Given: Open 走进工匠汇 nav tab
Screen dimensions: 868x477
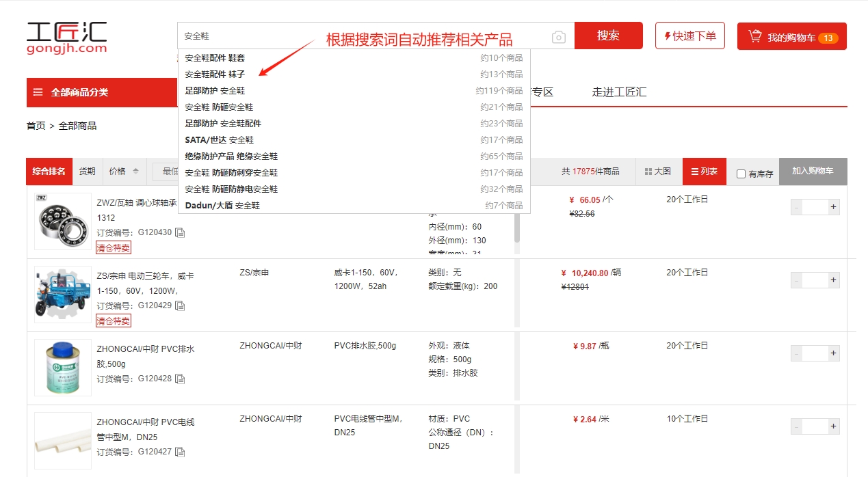Looking at the screenshot, I should 619,92.
